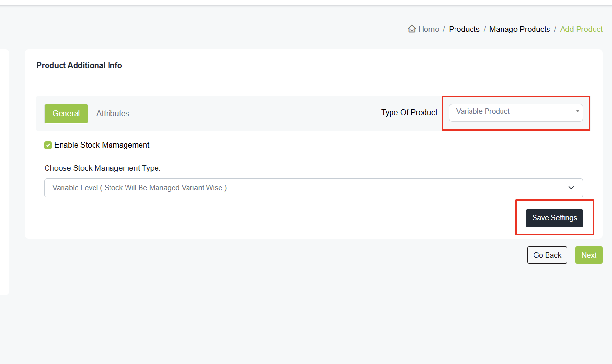Go to Products breadcrumb
Image resolution: width=612 pixels, height=364 pixels.
click(464, 29)
